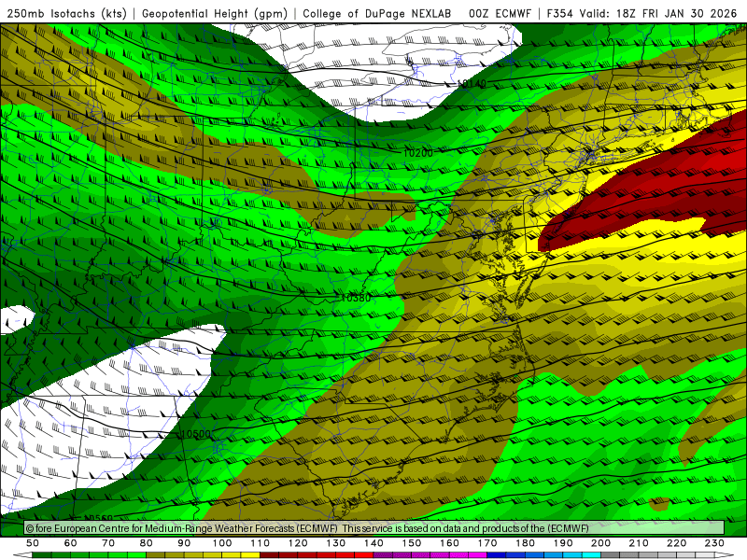Click the 100 knot colorbar label
The width and height of the screenshot is (747, 560).
tap(222, 543)
